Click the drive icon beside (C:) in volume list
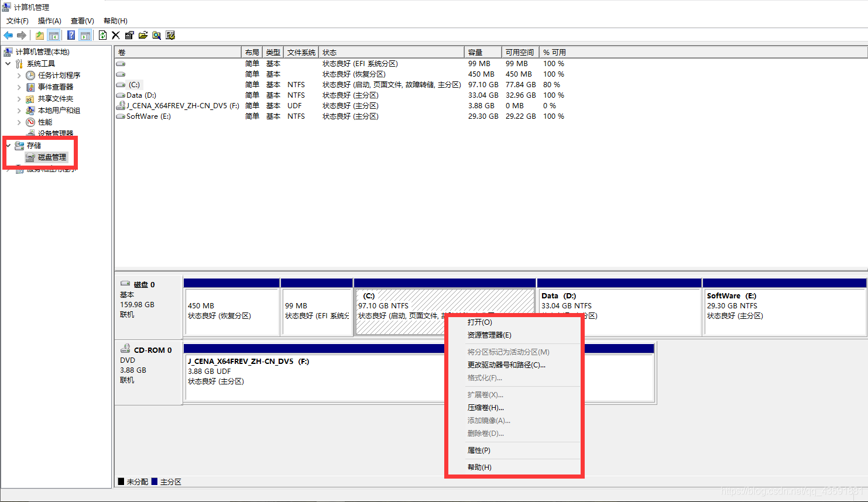The height and width of the screenshot is (502, 868). coord(121,85)
